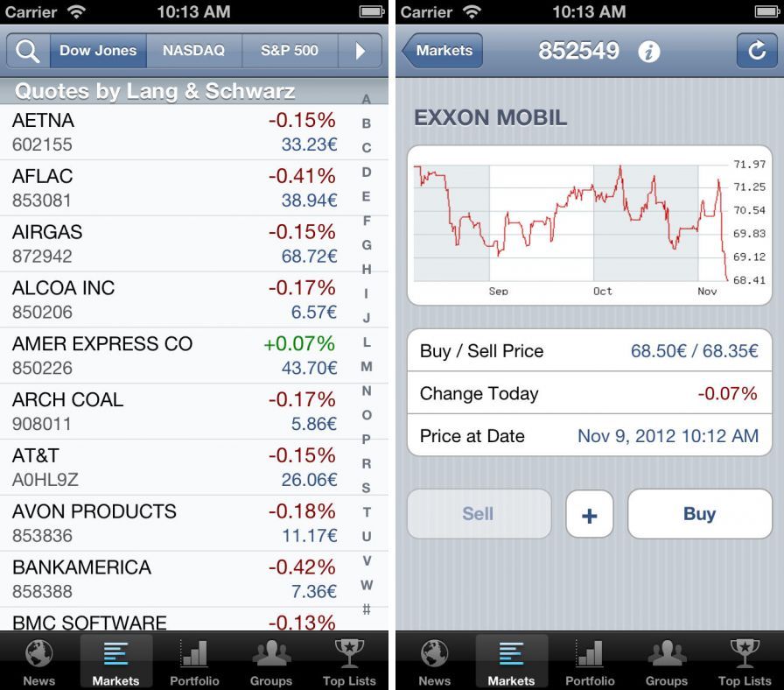Viewport: 784px width, 690px height.
Task: Tap the info icon next to 852549
Action: point(652,51)
